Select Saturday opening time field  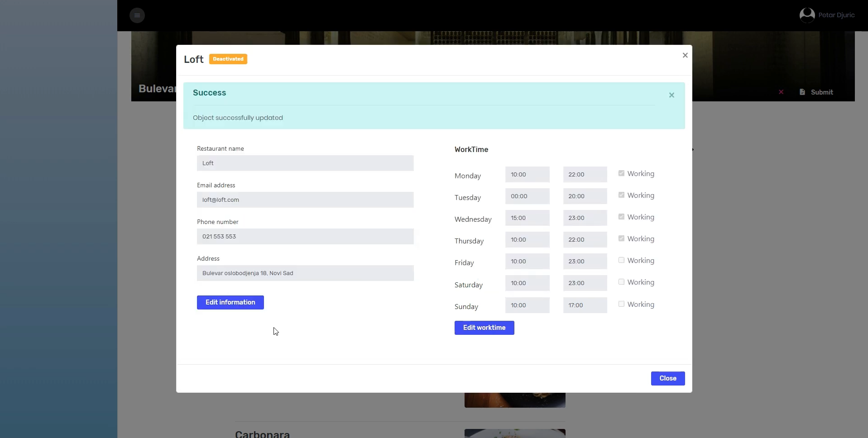point(528,283)
